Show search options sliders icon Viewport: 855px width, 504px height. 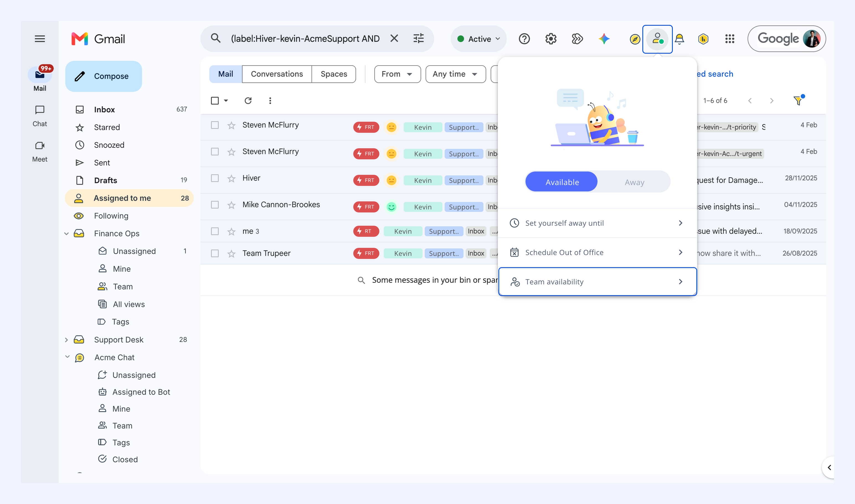pyautogui.click(x=418, y=38)
